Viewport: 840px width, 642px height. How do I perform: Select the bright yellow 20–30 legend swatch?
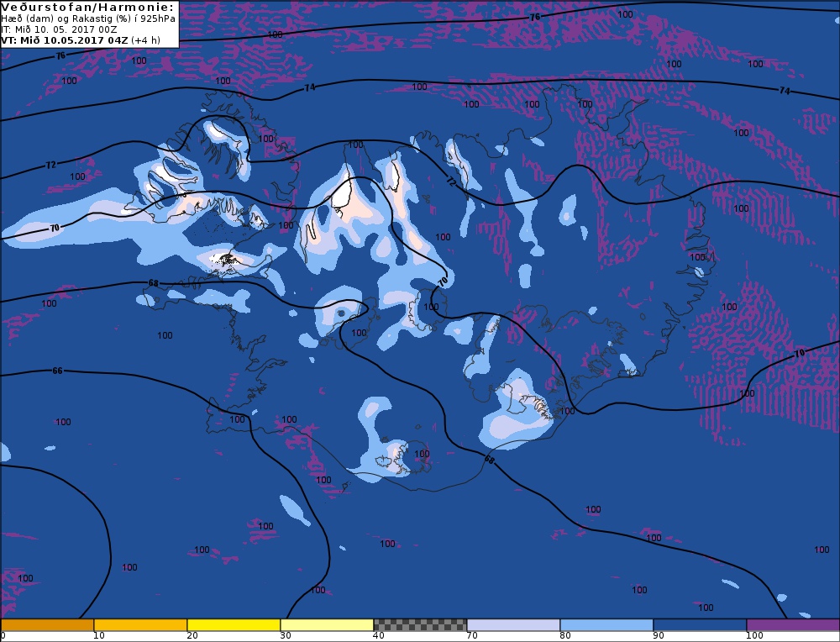pos(234,625)
